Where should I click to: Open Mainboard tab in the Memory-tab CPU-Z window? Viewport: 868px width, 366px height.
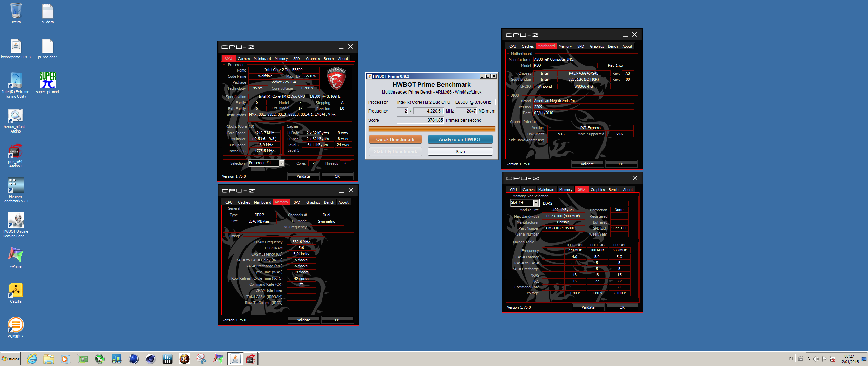262,202
